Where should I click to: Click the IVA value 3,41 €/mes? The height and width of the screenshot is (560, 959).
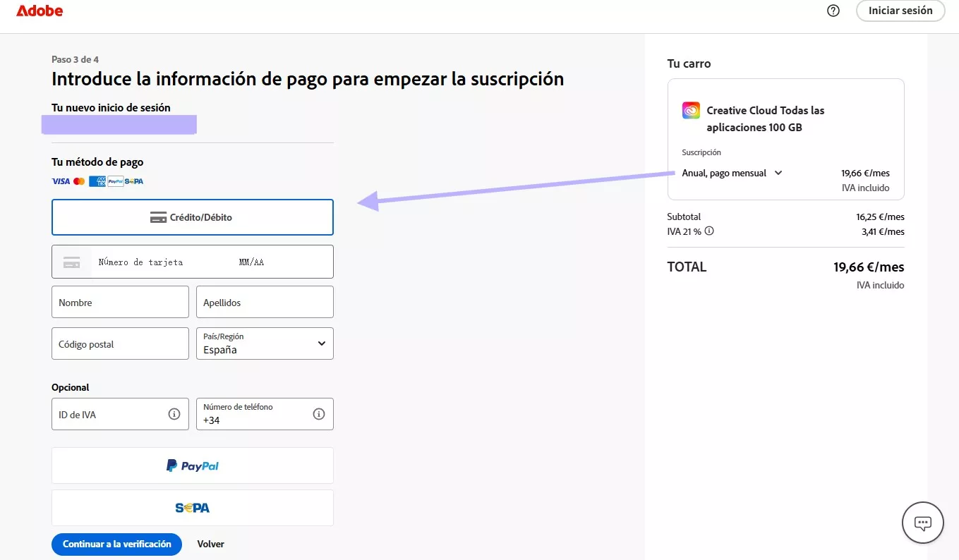point(883,231)
